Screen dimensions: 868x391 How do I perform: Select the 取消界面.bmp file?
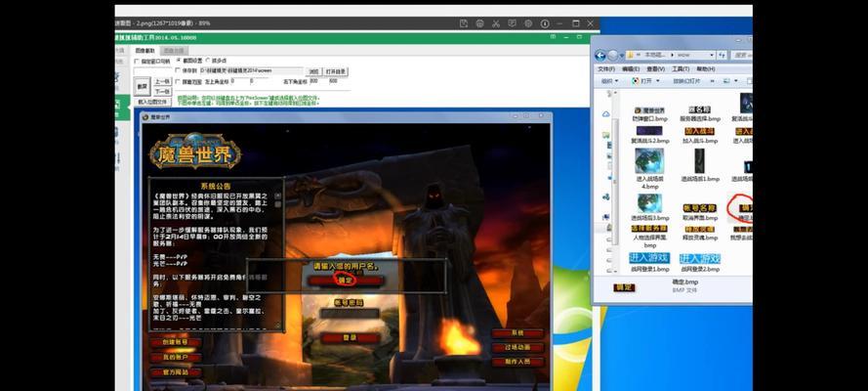click(x=700, y=212)
